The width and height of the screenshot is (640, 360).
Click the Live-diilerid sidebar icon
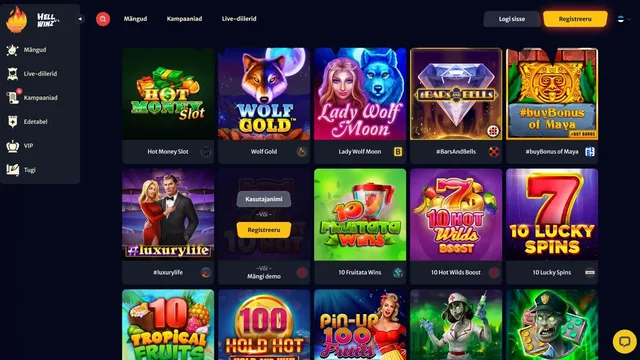(13, 74)
